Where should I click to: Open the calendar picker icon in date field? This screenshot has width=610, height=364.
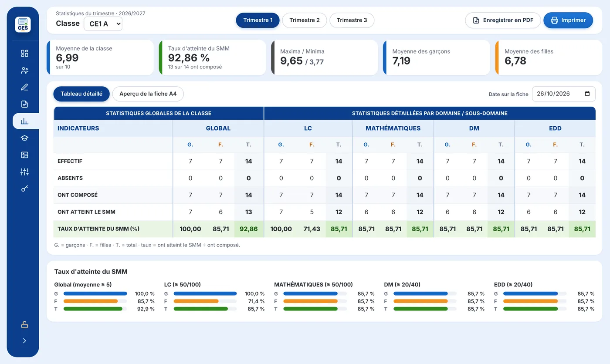587,94
